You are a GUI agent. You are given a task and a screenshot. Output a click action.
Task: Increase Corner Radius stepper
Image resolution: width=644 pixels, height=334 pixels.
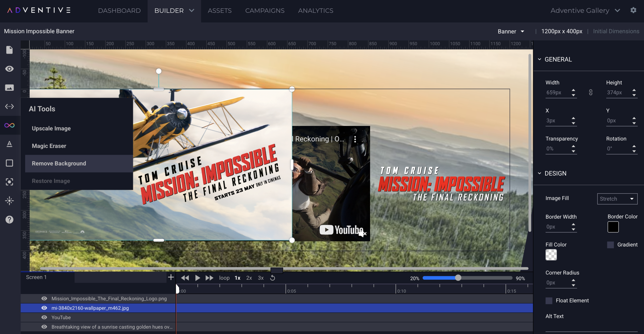point(573,280)
